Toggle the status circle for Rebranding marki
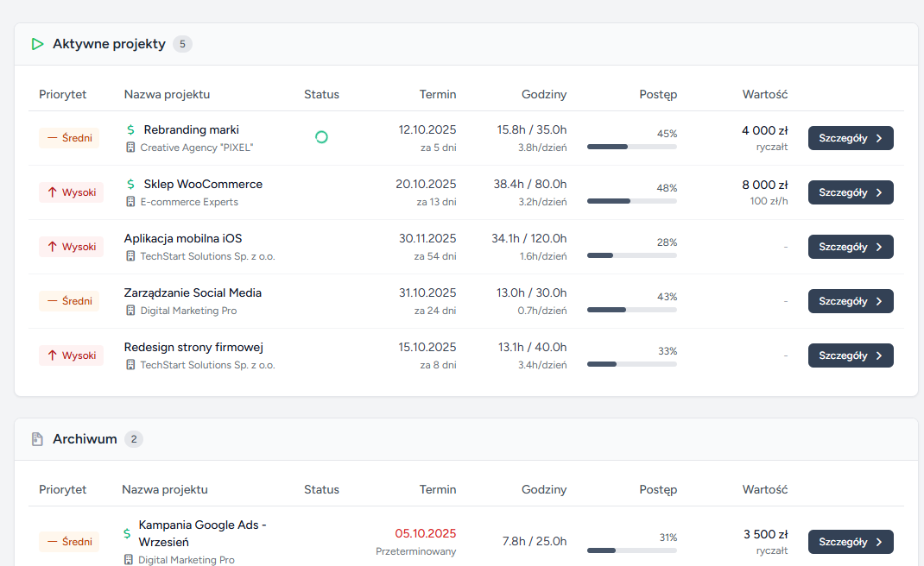 click(x=321, y=137)
